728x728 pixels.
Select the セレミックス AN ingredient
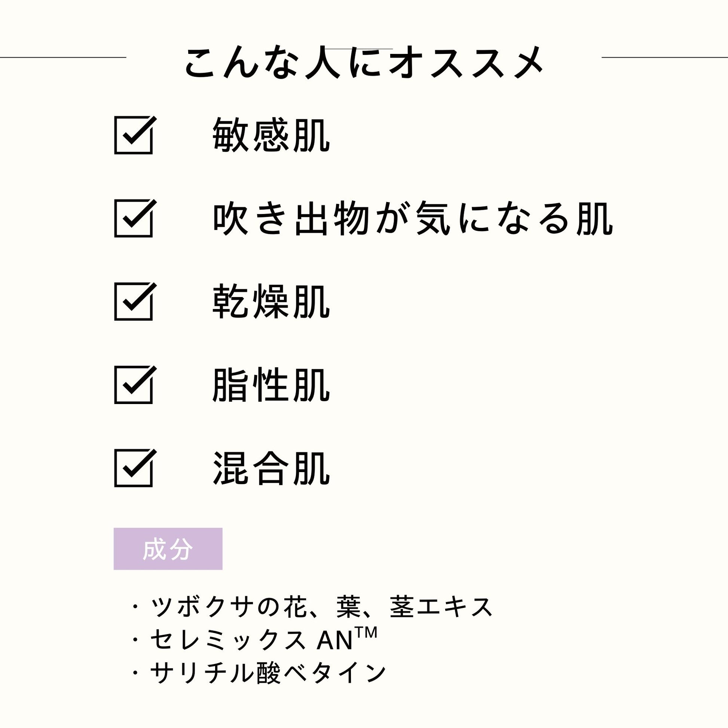click(x=251, y=640)
